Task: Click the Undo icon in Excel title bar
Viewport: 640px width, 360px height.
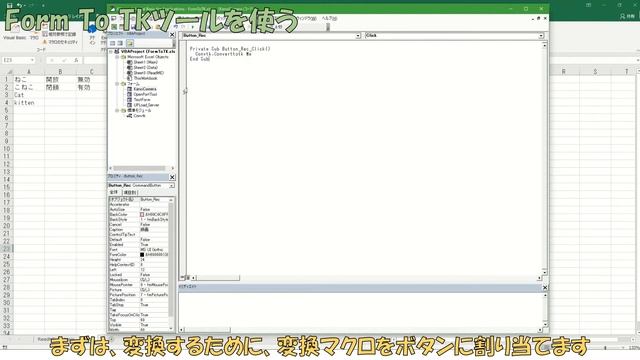Action: (x=20, y=5)
